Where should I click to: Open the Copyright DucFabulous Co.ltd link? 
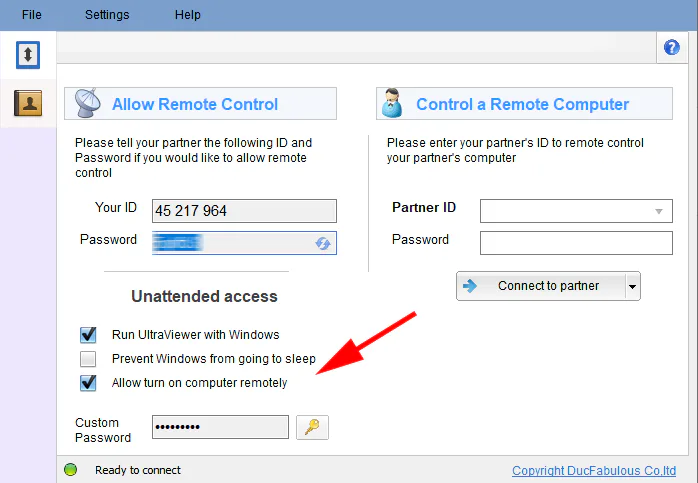(594, 471)
